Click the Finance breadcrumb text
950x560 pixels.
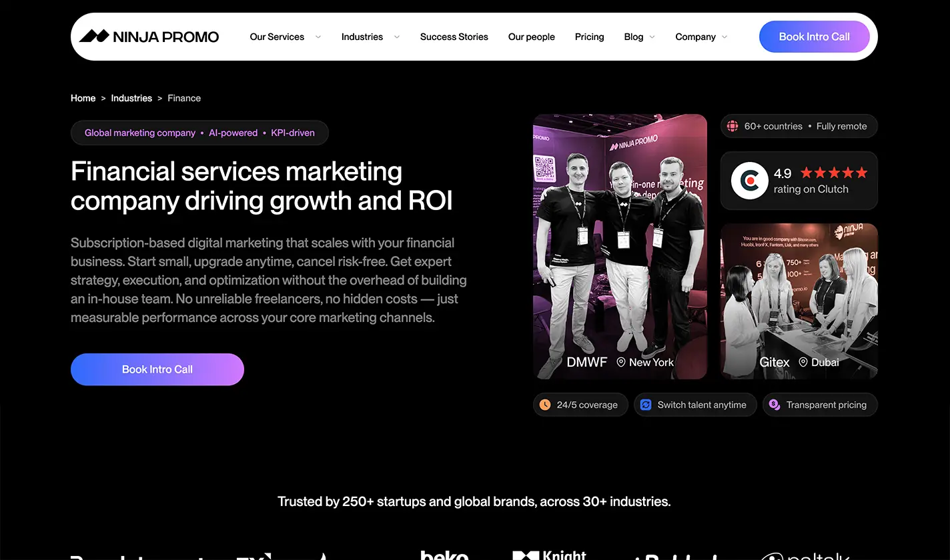click(184, 98)
